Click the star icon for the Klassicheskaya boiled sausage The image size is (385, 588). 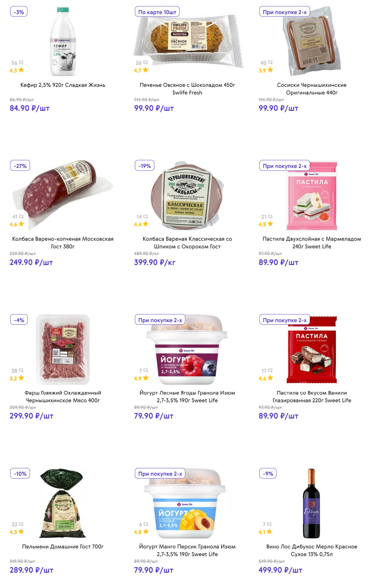click(145, 224)
